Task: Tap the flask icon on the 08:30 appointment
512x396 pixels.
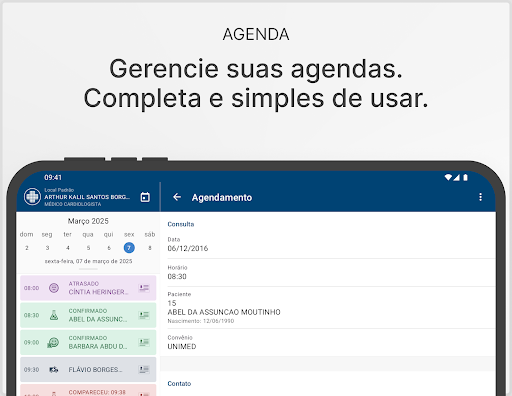Action: [x=54, y=315]
